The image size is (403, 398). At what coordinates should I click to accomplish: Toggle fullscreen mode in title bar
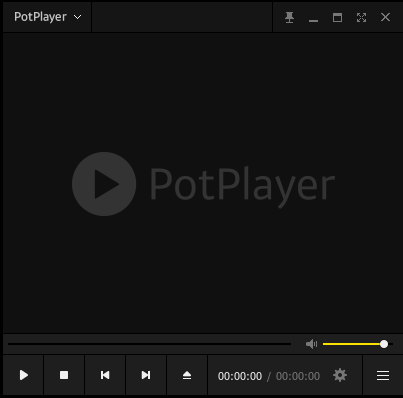click(x=361, y=17)
